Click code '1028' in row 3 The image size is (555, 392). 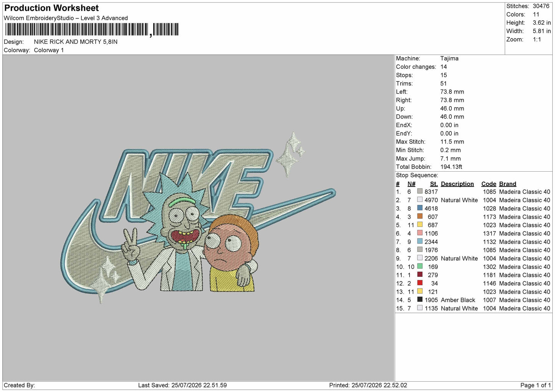(489, 208)
